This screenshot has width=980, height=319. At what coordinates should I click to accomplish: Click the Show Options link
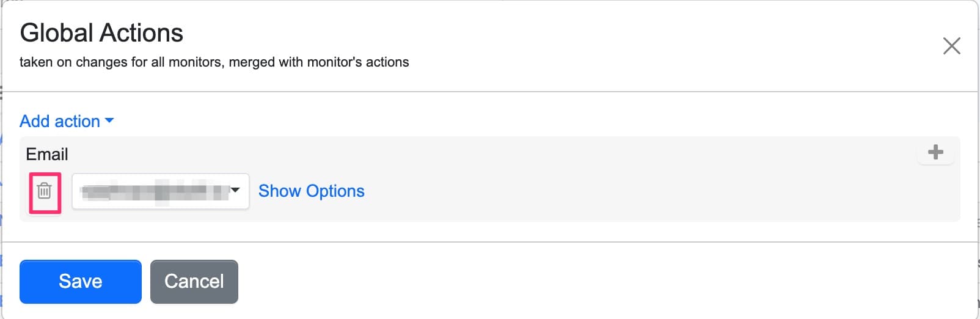click(x=311, y=191)
